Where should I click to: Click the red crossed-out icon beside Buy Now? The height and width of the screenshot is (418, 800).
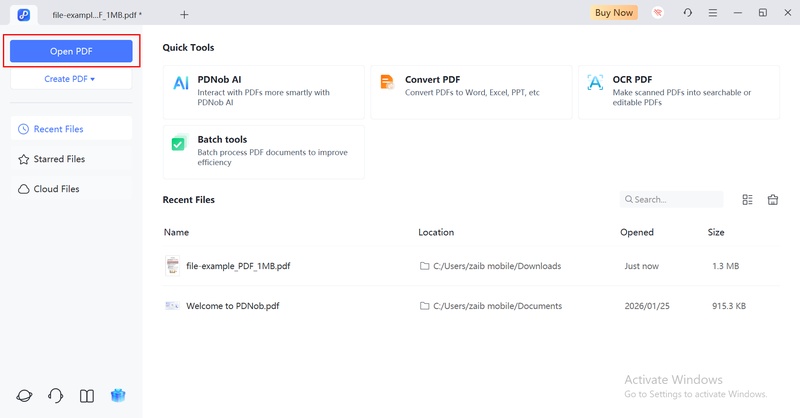tap(657, 13)
